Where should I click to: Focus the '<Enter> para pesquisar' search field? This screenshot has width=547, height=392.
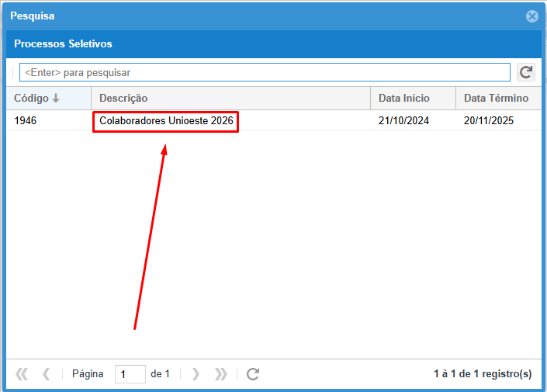pyautogui.click(x=264, y=72)
